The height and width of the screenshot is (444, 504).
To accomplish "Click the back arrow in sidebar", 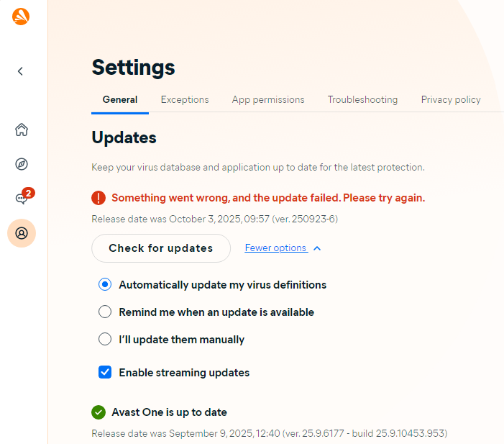I will (21, 71).
